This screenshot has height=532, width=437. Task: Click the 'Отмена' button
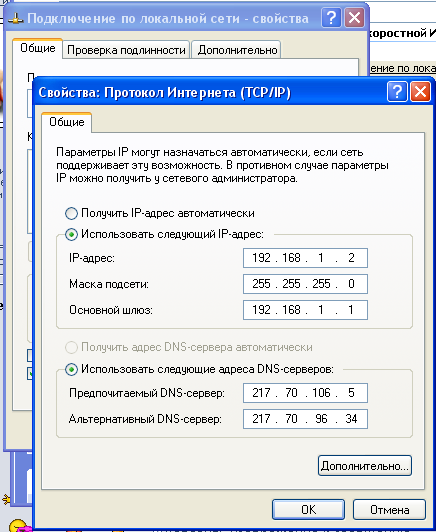(389, 509)
